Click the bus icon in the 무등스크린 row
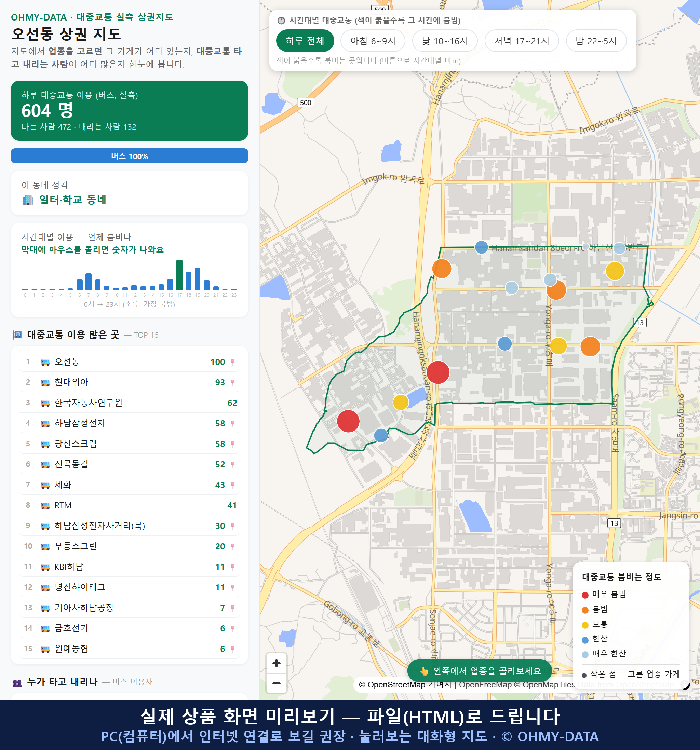The width and height of the screenshot is (700, 750). click(45, 547)
